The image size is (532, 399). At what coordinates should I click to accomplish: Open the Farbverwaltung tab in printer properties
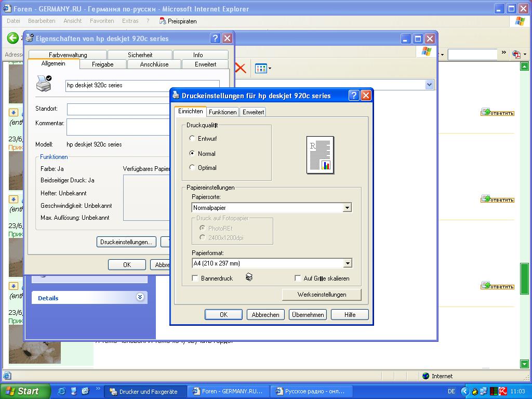(x=68, y=55)
